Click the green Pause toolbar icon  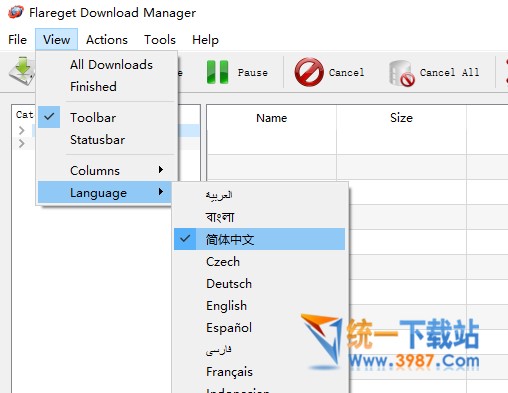217,72
